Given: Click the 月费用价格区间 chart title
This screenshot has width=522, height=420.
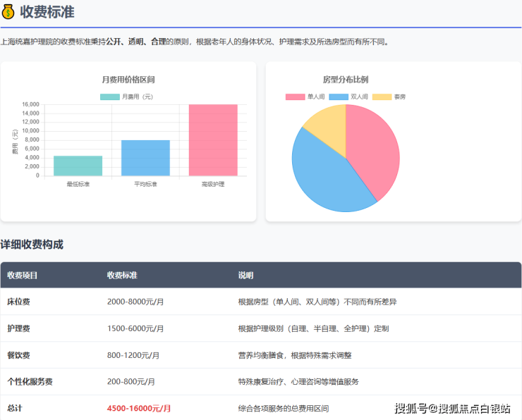Looking at the screenshot, I should pyautogui.click(x=128, y=80).
